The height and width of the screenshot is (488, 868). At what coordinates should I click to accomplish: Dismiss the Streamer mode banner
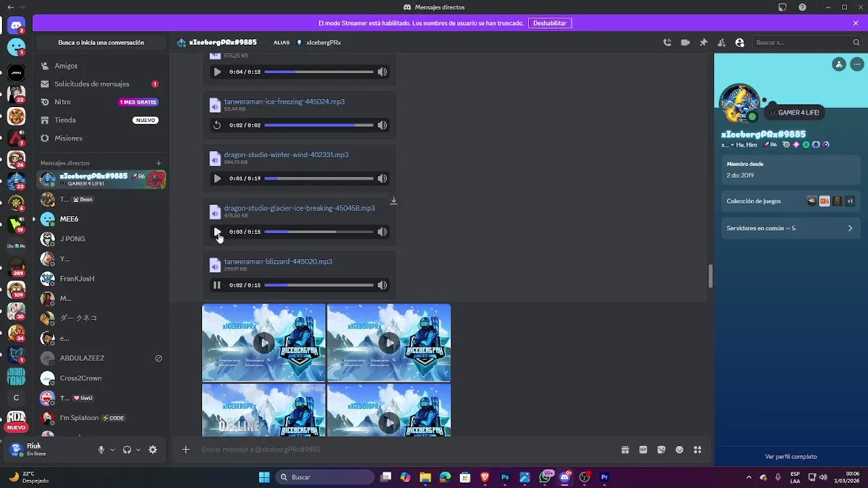pyautogui.click(x=856, y=23)
